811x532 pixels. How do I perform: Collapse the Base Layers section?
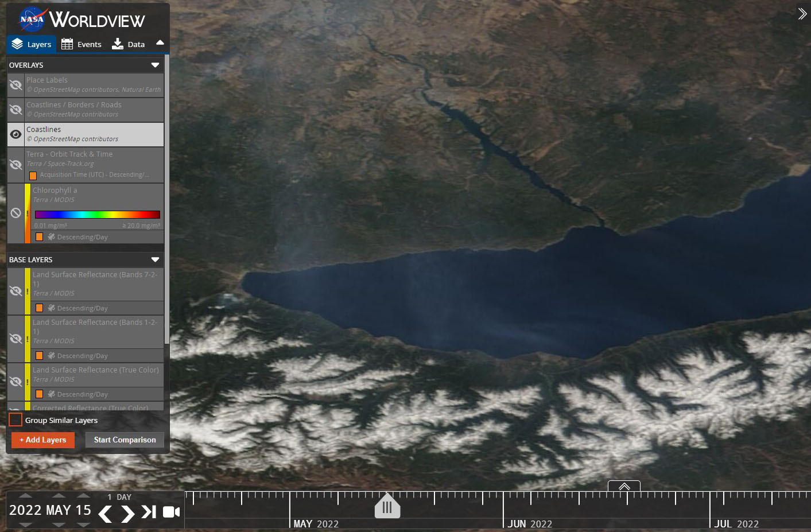155,259
